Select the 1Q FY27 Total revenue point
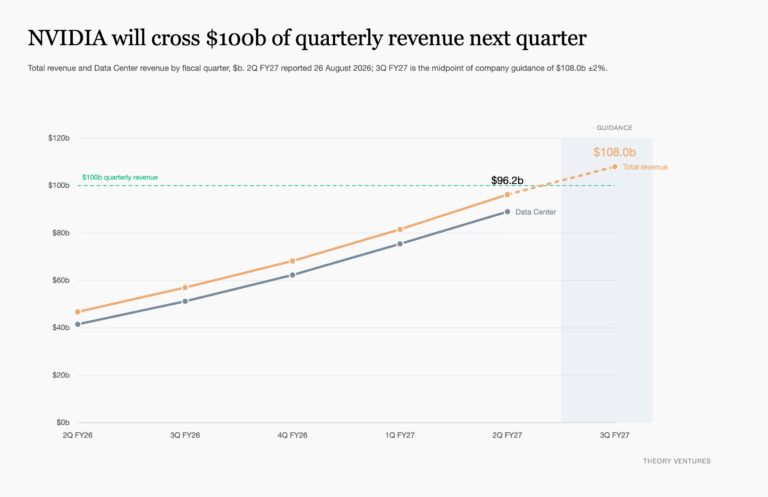The image size is (768, 497). pyautogui.click(x=400, y=229)
